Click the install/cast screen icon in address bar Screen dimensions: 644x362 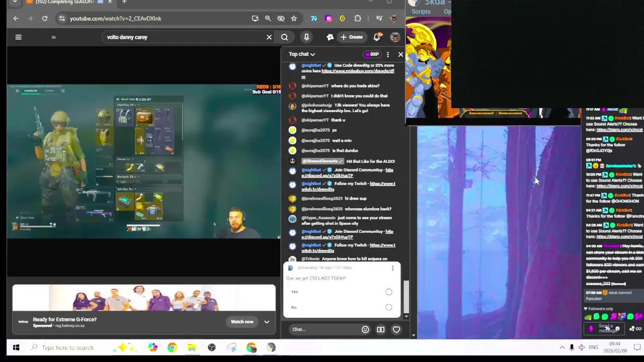(x=255, y=19)
